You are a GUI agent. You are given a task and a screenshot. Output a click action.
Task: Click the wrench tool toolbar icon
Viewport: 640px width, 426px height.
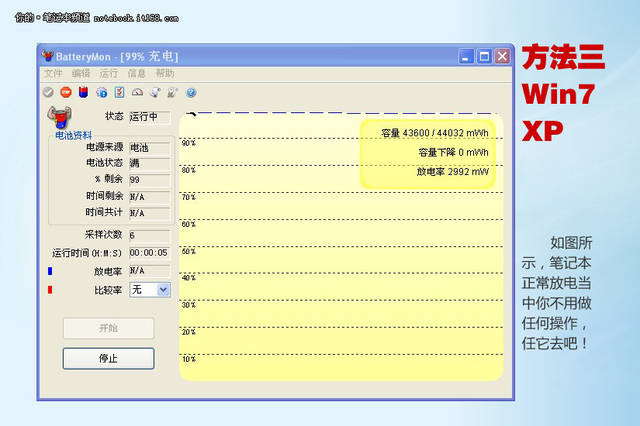(x=172, y=93)
